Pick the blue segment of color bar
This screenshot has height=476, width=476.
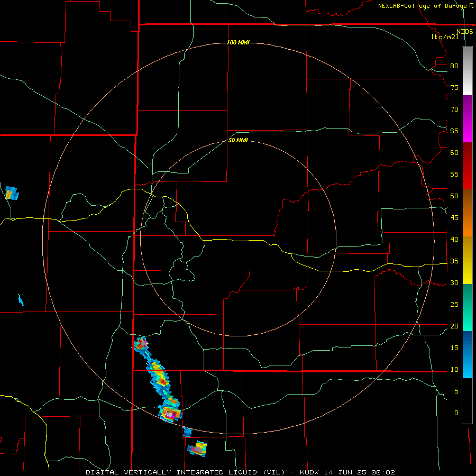pyautogui.click(x=467, y=354)
